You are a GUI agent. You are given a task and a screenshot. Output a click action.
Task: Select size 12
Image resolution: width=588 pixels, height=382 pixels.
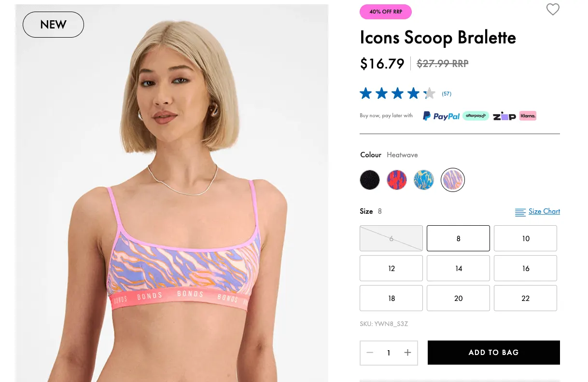coord(391,268)
